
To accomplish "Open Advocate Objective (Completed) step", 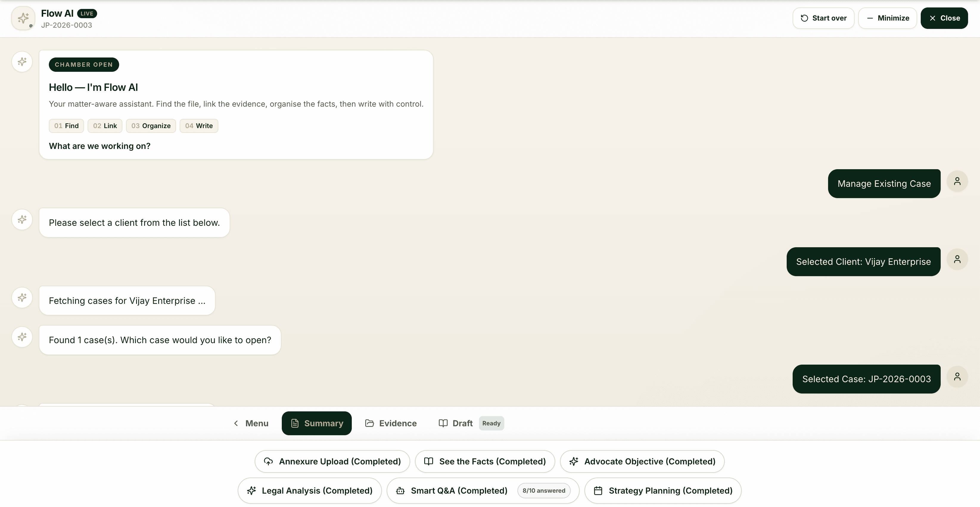I will (642, 461).
